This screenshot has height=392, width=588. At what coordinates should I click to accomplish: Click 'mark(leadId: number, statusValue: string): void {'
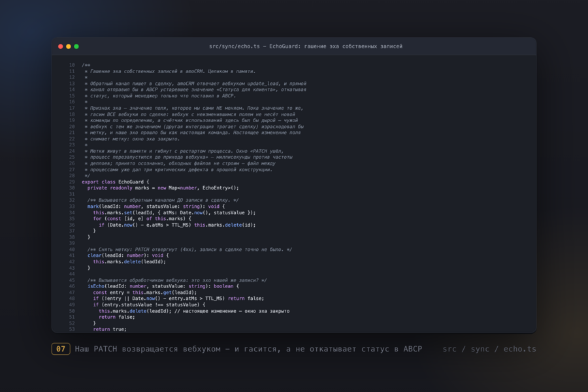156,206
